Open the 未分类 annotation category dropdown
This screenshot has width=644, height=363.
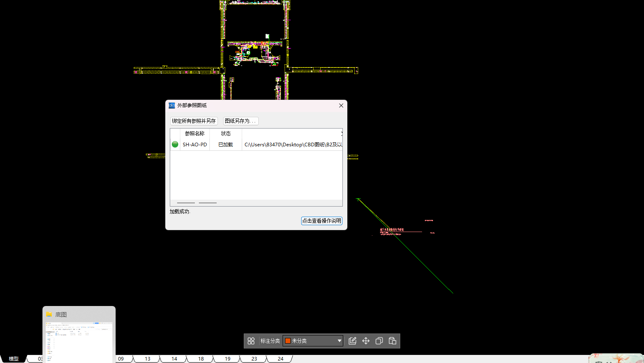[339, 341]
